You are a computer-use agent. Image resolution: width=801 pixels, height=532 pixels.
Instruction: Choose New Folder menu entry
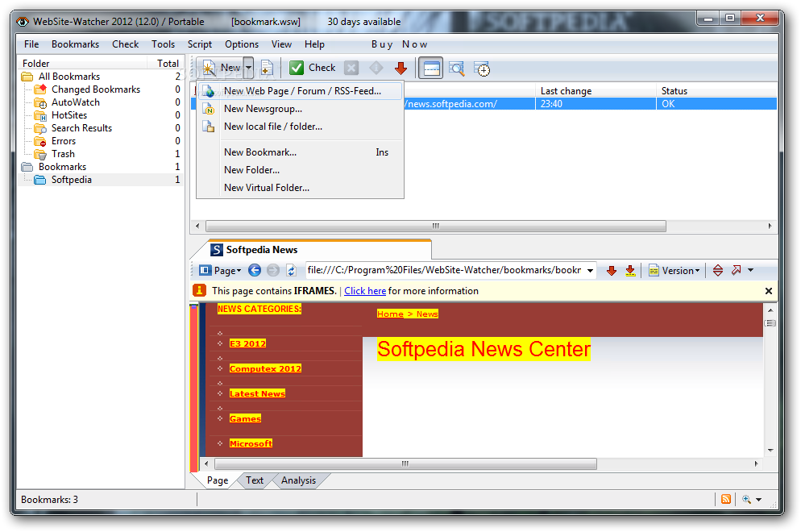tap(300, 170)
